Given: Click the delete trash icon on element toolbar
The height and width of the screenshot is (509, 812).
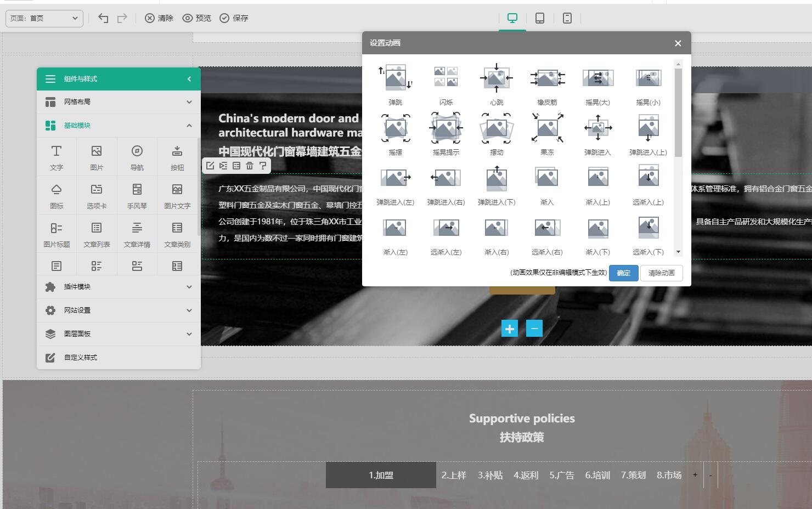Looking at the screenshot, I should click(x=250, y=166).
